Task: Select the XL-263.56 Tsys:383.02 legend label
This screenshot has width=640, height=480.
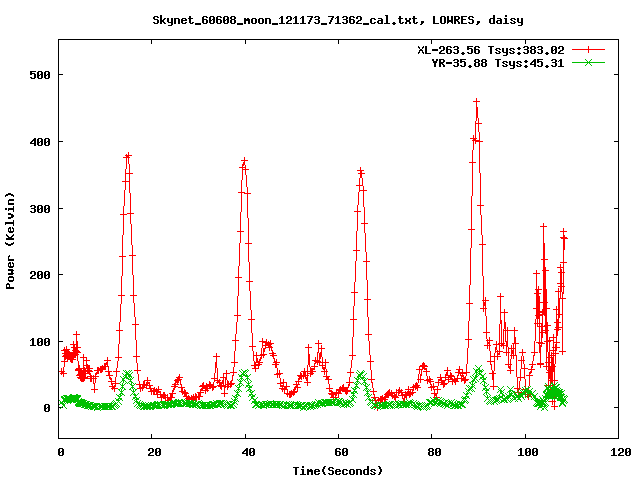Action: coord(491,50)
